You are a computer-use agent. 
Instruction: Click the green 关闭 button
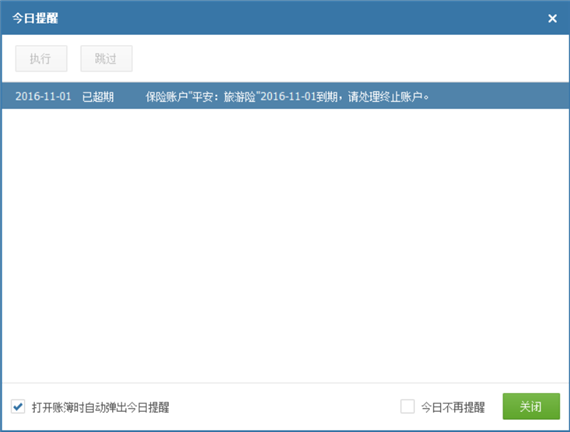(531, 406)
